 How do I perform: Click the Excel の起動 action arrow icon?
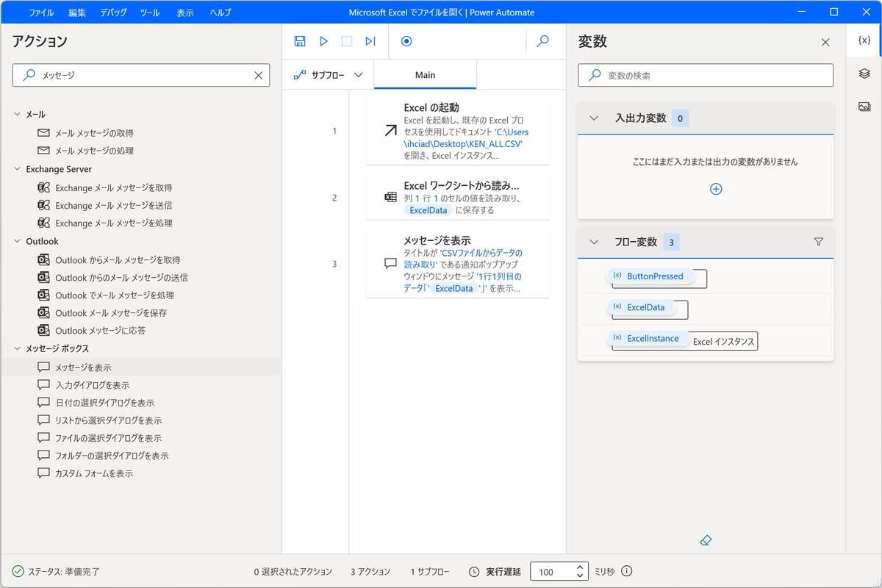390,131
